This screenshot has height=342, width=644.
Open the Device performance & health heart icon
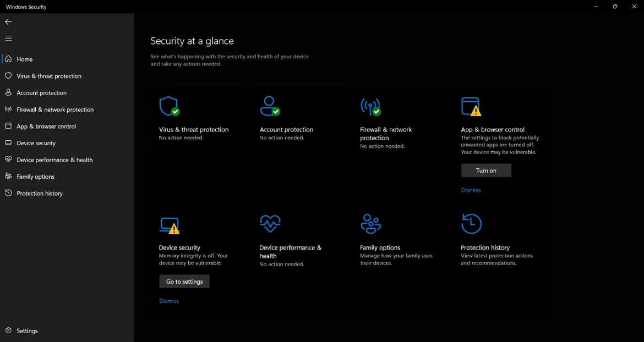tap(269, 224)
